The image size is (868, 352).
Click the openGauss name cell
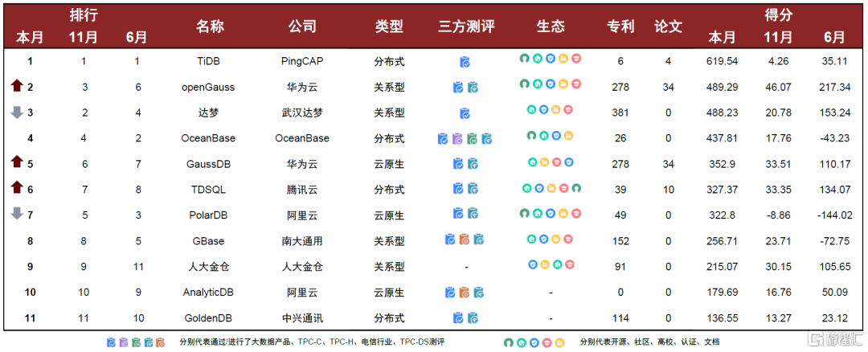coord(208,88)
